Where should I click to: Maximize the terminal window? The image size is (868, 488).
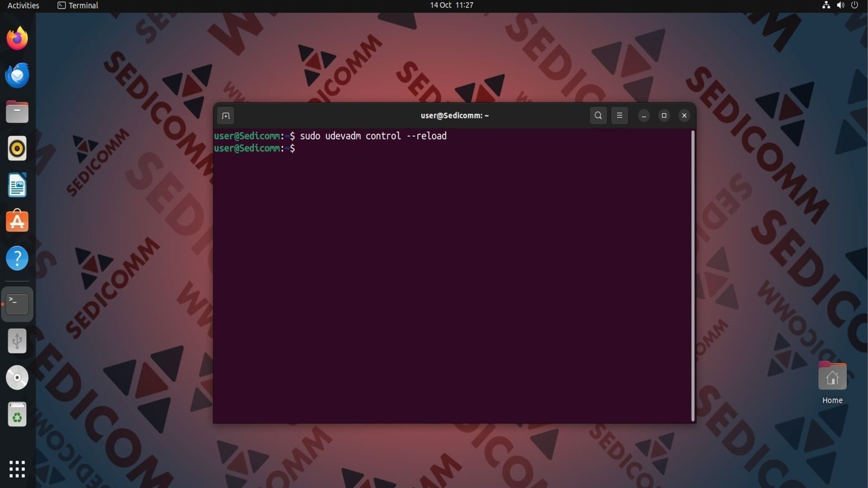(x=664, y=116)
